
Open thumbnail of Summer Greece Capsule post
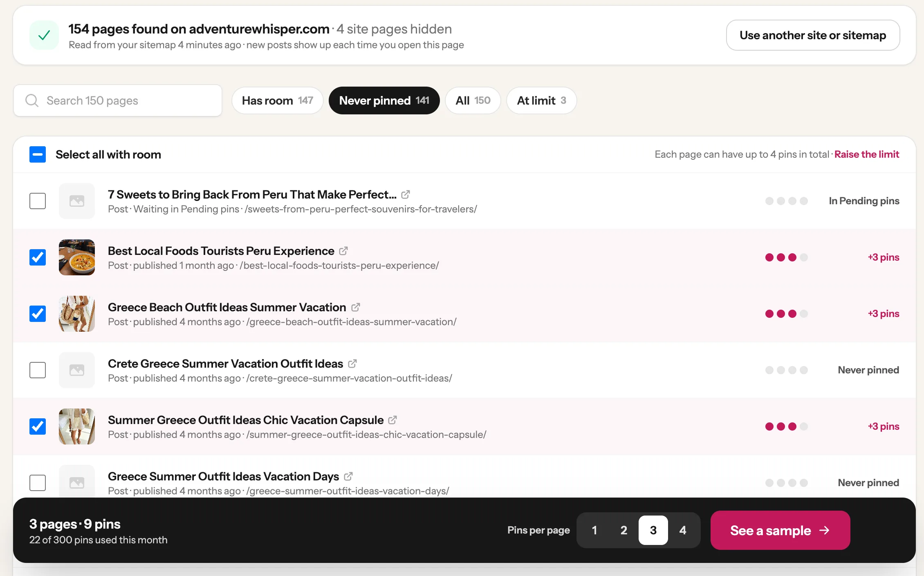pyautogui.click(x=77, y=426)
